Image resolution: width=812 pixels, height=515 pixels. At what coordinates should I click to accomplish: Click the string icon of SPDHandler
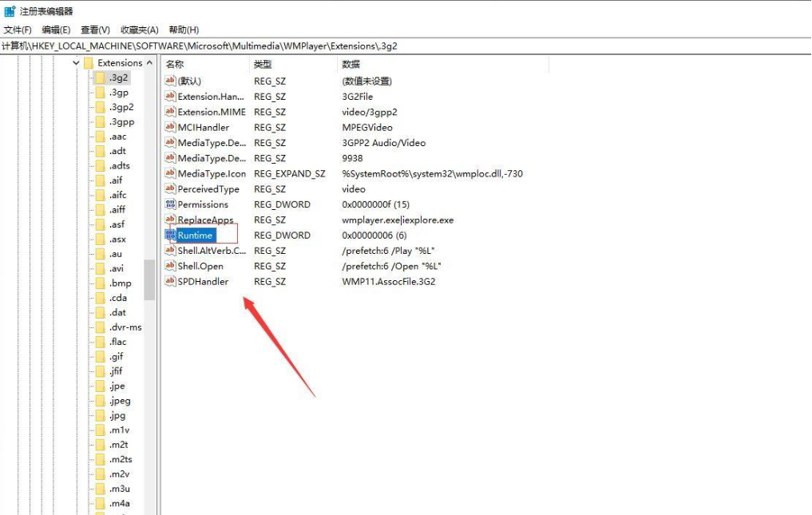click(170, 281)
